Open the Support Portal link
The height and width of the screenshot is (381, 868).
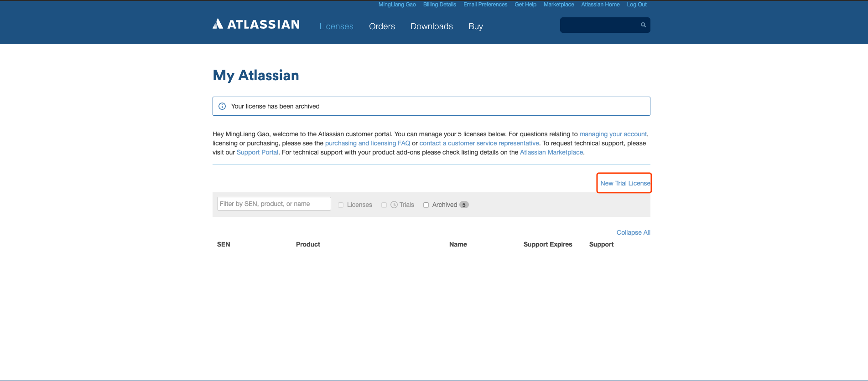[x=257, y=152]
